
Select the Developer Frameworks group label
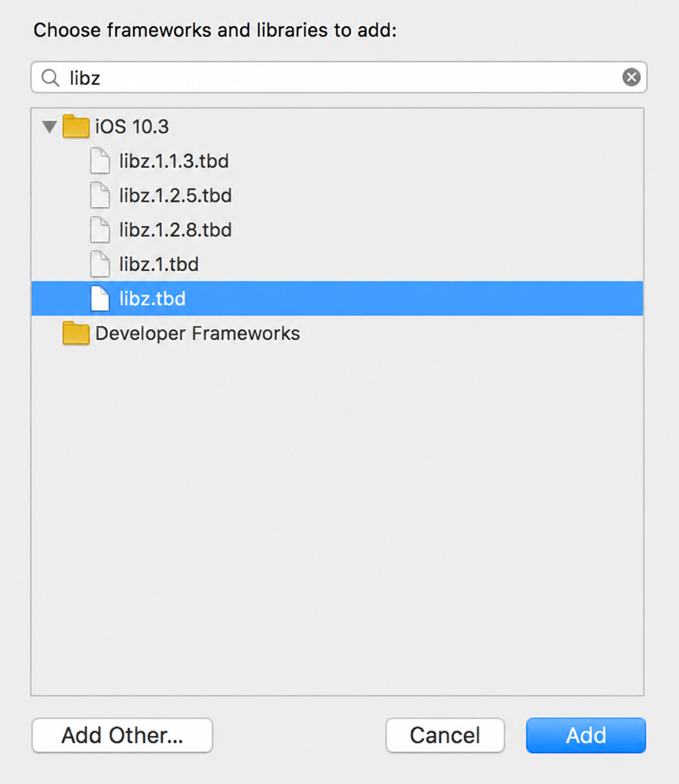[197, 333]
